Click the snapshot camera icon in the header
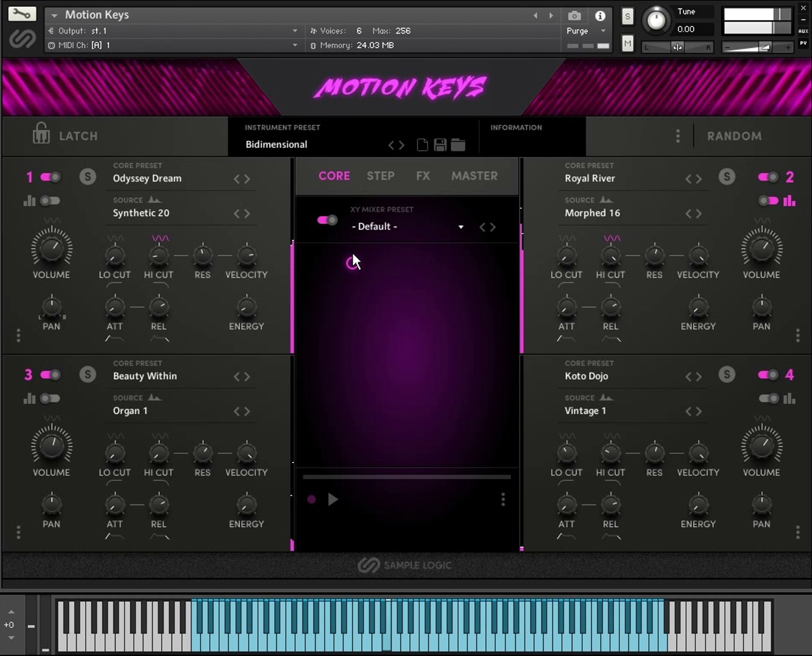Viewport: 812px width, 656px height. tap(574, 15)
